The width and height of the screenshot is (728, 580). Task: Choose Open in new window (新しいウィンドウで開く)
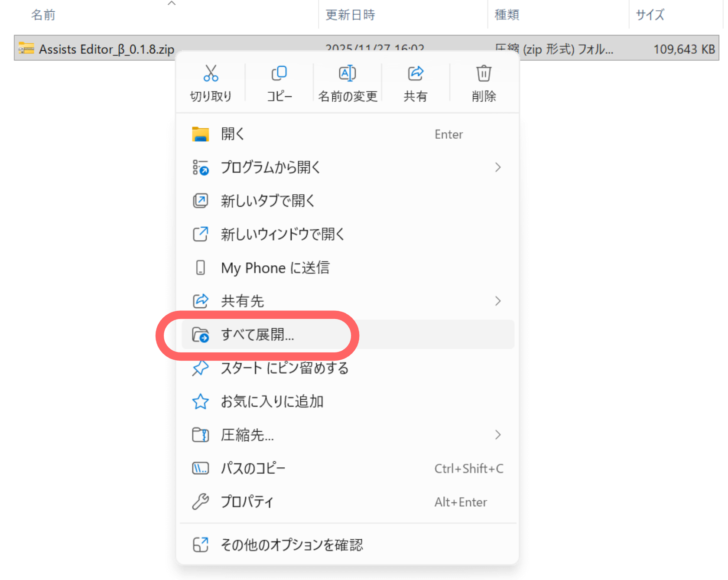(x=282, y=235)
